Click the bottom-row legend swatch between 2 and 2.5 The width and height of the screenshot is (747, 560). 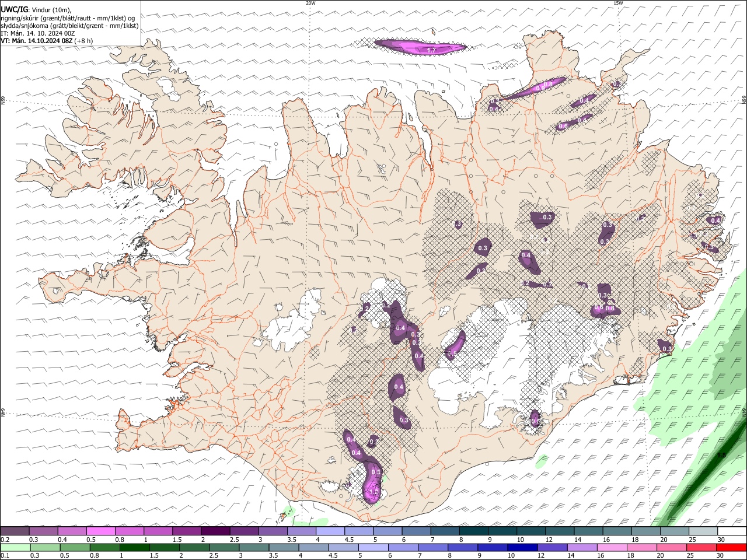coord(194,547)
